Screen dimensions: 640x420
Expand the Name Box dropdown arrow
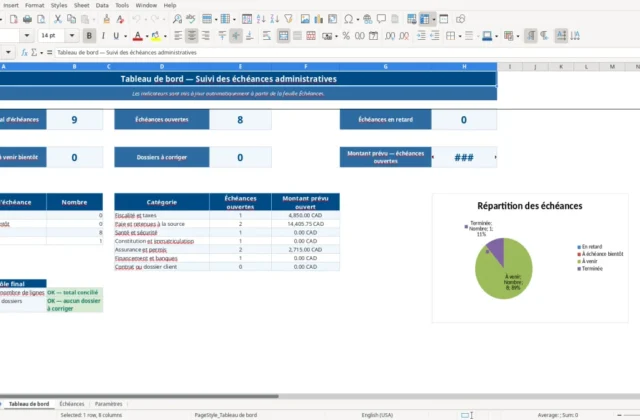coord(8,52)
